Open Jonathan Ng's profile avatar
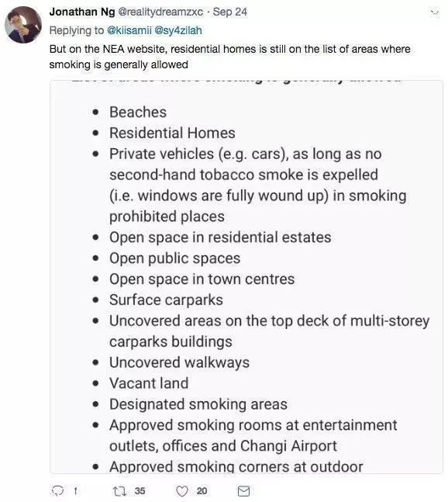Image resolution: width=448 pixels, height=502 pixels. point(23,25)
